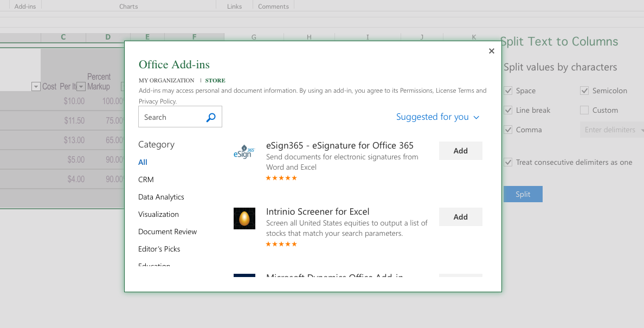This screenshot has height=328, width=644.
Task: Toggle the Line break delimiter checkbox
Action: [x=508, y=110]
